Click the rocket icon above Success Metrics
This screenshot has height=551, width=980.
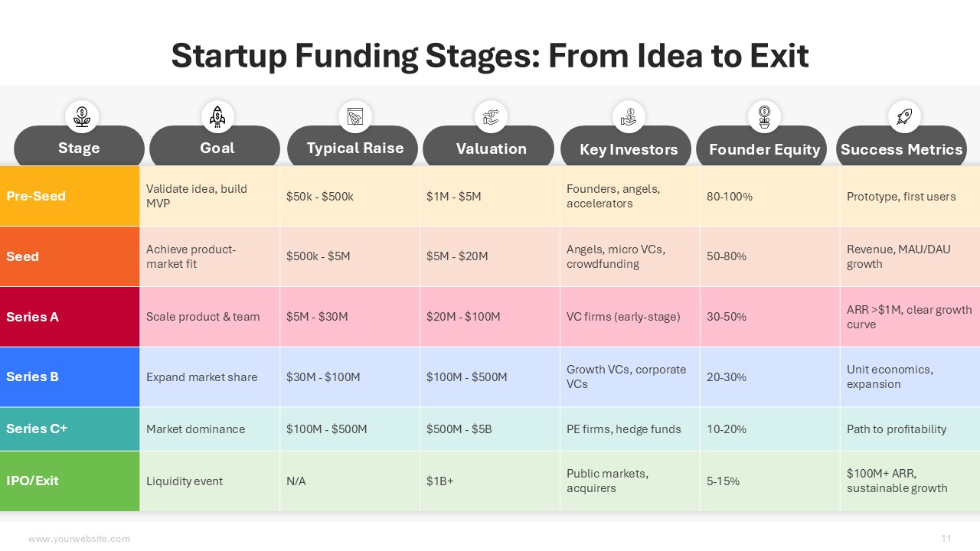[903, 116]
